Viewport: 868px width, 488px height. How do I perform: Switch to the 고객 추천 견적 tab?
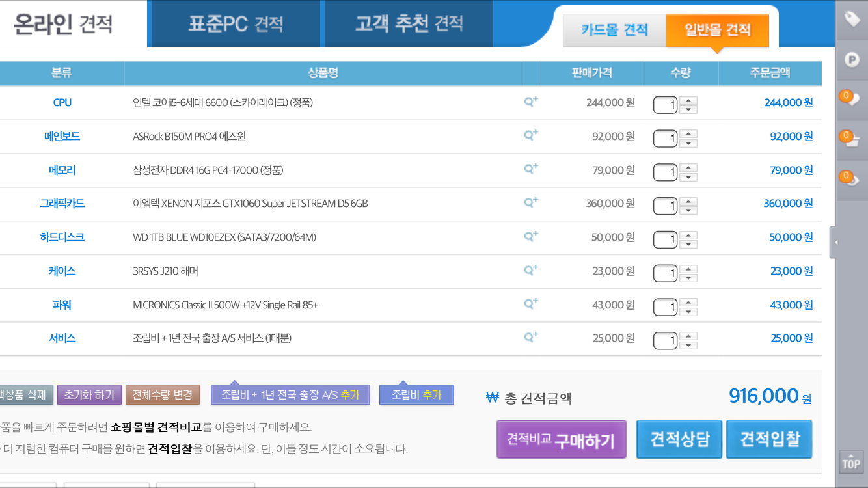(x=409, y=24)
